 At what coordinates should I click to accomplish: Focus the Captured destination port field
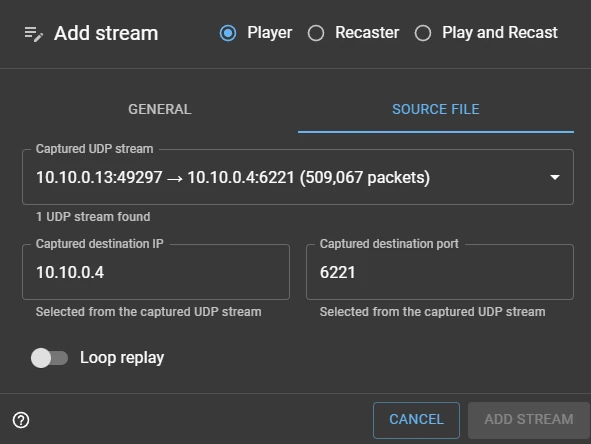coord(440,272)
